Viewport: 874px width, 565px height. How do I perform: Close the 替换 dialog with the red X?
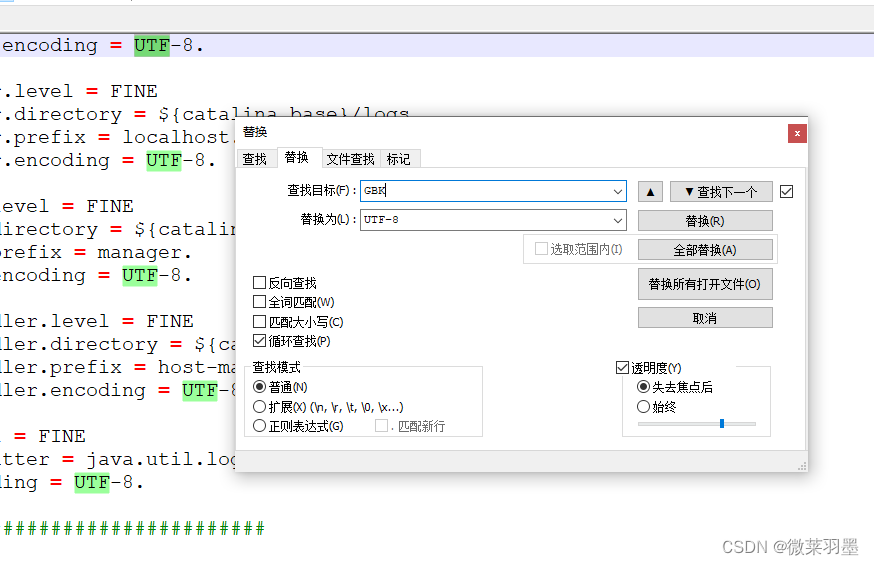coord(797,134)
